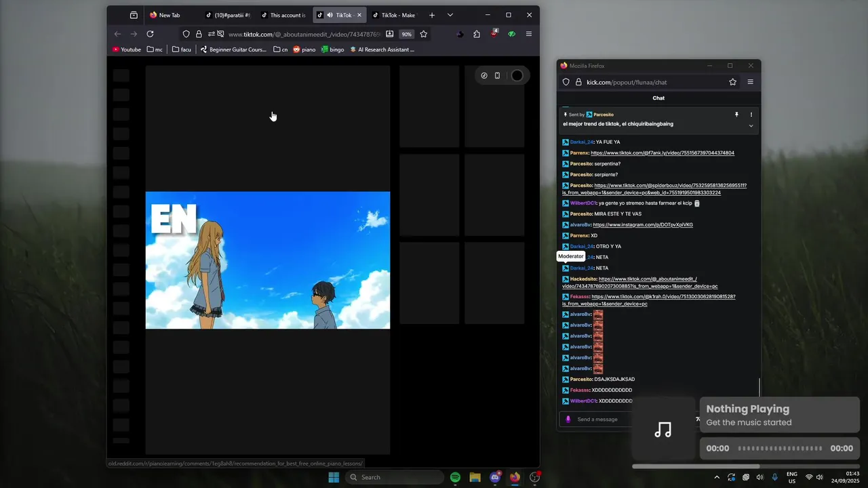Bookmark the kick.com chat page

pyautogui.click(x=732, y=82)
